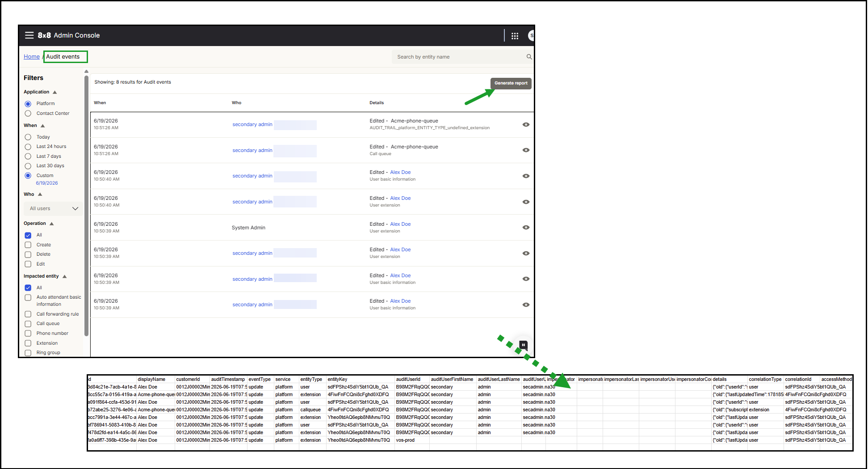The height and width of the screenshot is (469, 868).
Task: Click the Generate report button
Action: pyautogui.click(x=511, y=83)
